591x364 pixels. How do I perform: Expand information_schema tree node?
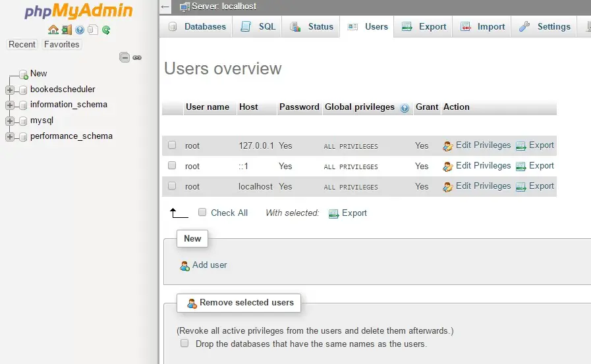[10, 105]
